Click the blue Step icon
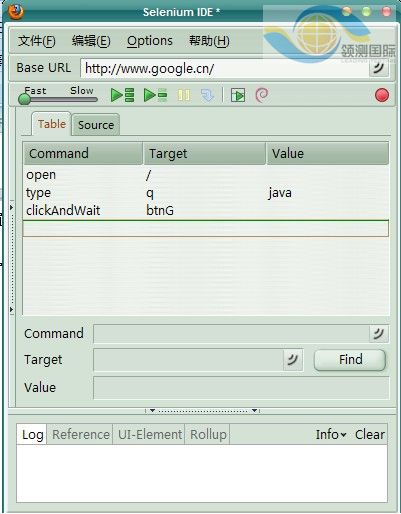This screenshot has width=401, height=514. (x=207, y=96)
